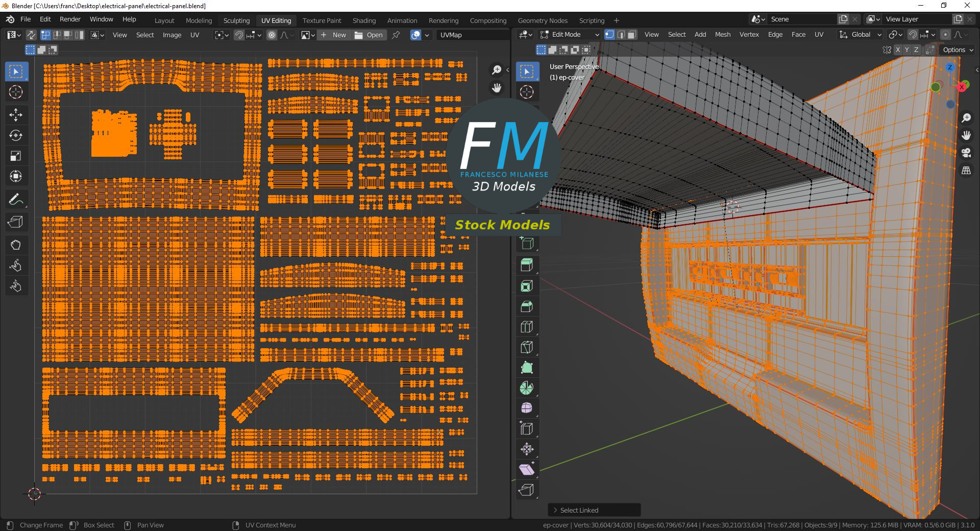Viewport: 980px width, 531px height.
Task: Choose the UV Grab sculpt tool
Action: 16,245
